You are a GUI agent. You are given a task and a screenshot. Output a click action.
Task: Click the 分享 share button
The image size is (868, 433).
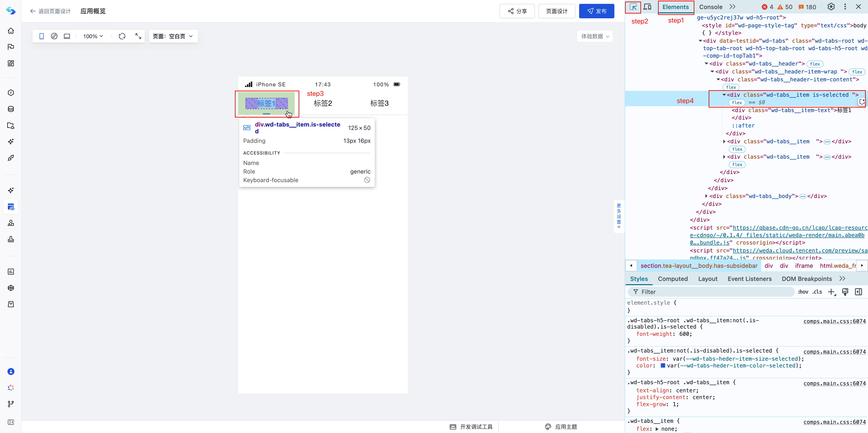(x=517, y=11)
